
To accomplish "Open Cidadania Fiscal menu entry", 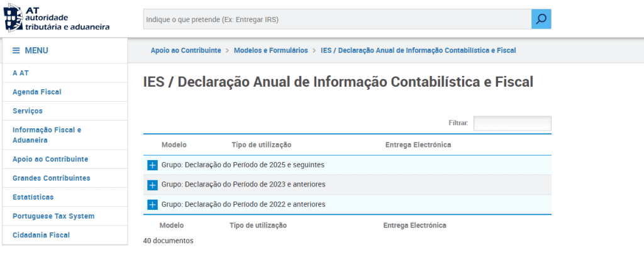I will coord(42,235).
